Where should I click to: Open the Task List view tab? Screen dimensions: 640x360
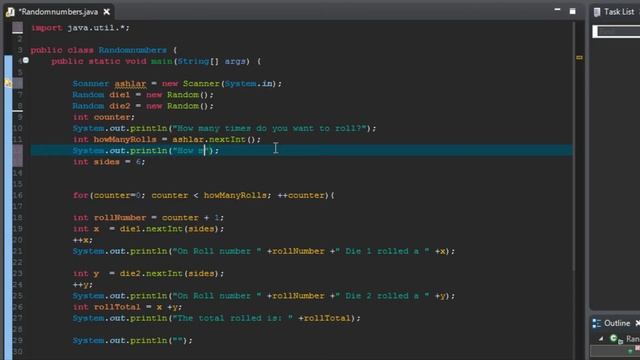click(x=619, y=12)
